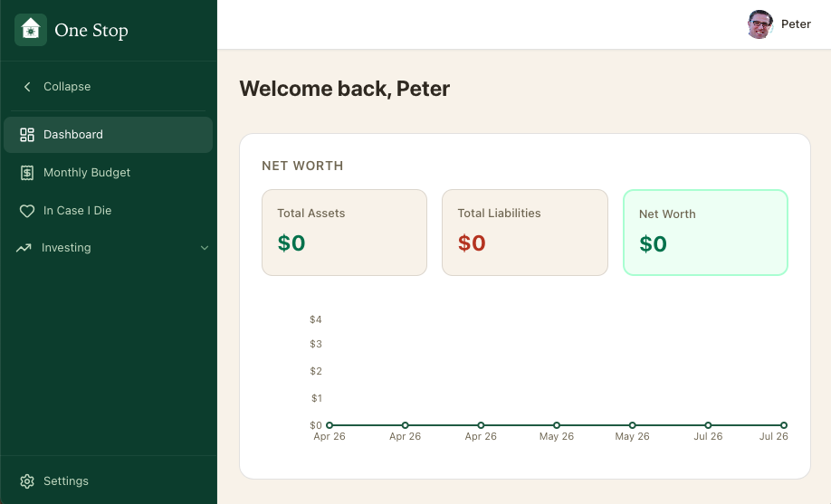This screenshot has height=504, width=831.
Task: Click the Monthly Budget receipt icon
Action: (x=27, y=173)
